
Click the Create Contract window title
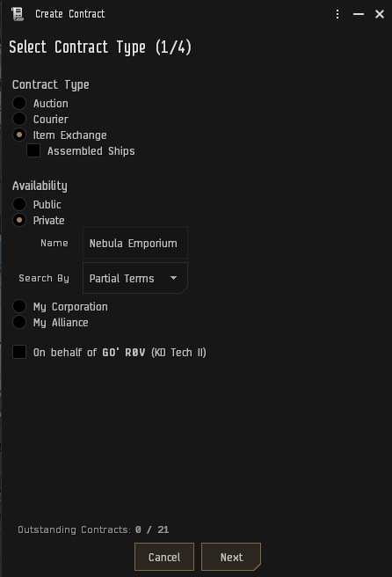pos(69,14)
